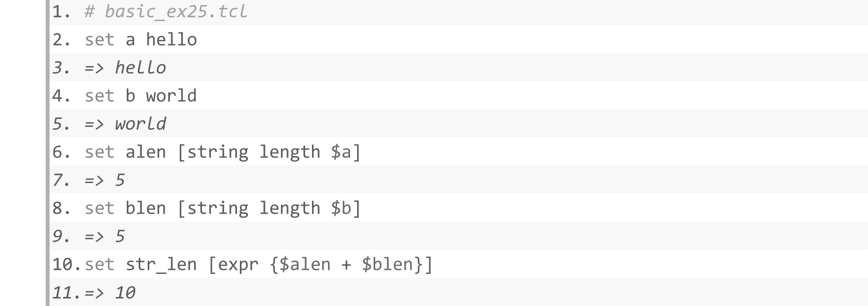Screen dimensions: 868x306
Task: Click the 'set b world' command
Action: coord(141,96)
